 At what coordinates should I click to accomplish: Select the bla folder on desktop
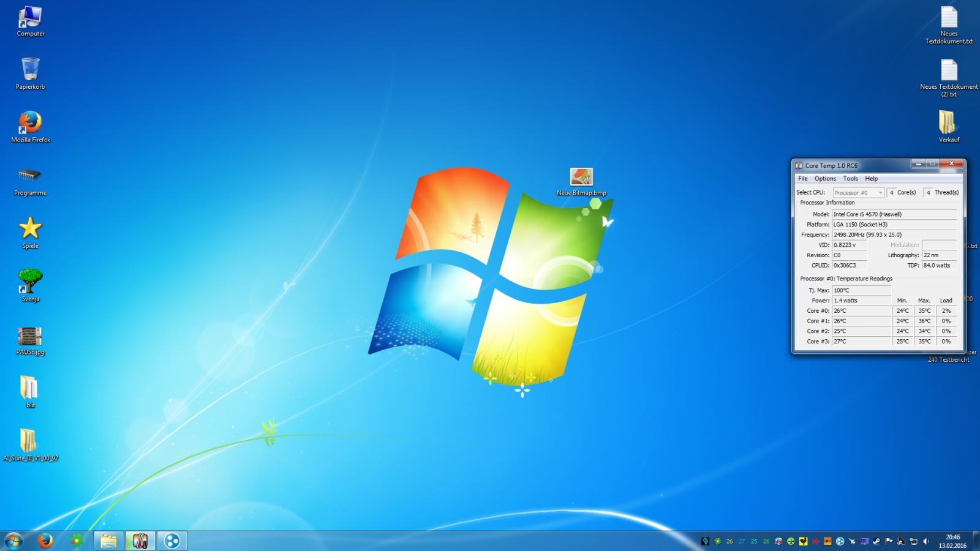[x=30, y=392]
